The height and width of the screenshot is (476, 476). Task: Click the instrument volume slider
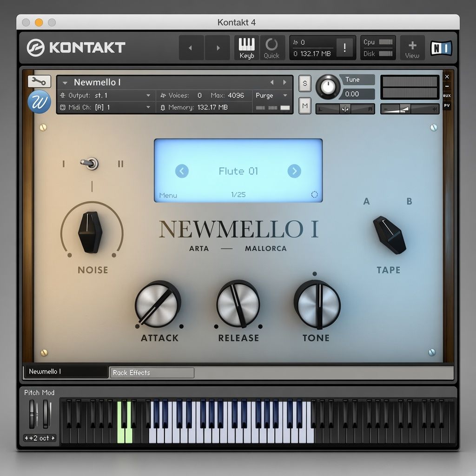click(x=410, y=109)
